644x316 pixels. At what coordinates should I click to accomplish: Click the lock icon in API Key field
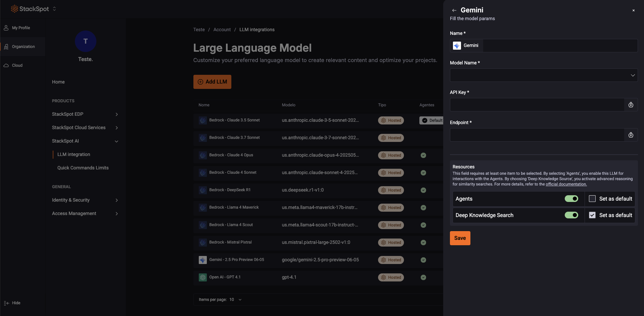tap(631, 105)
